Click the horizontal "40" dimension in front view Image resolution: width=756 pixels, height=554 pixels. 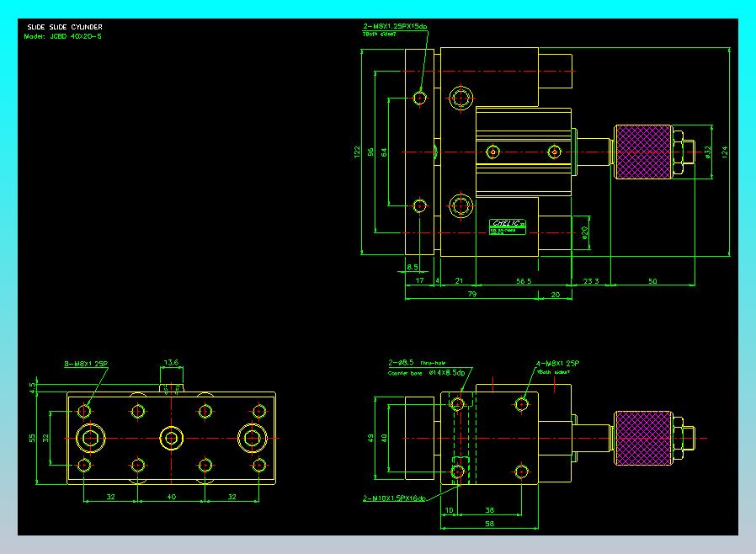tap(171, 497)
